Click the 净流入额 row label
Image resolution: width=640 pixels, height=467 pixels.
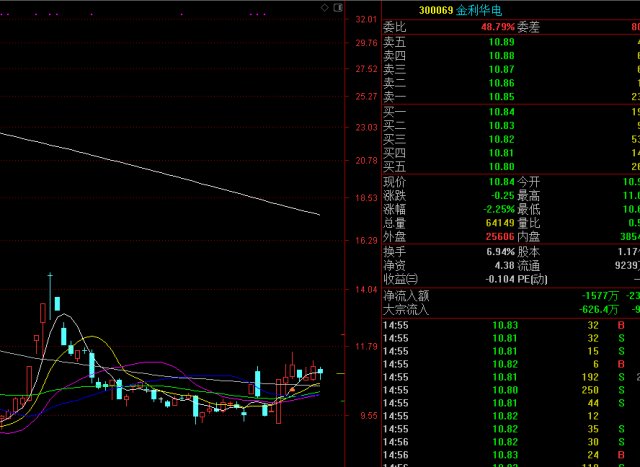point(405,295)
